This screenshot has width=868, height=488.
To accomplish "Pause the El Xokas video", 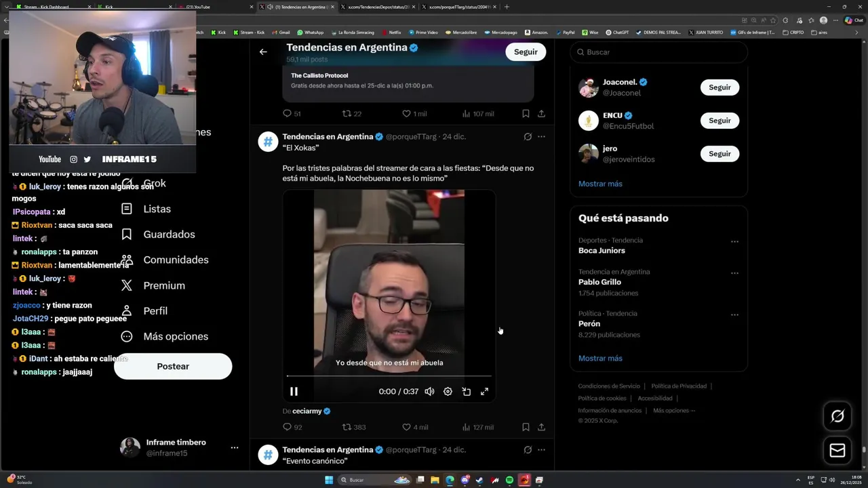I will point(294,391).
